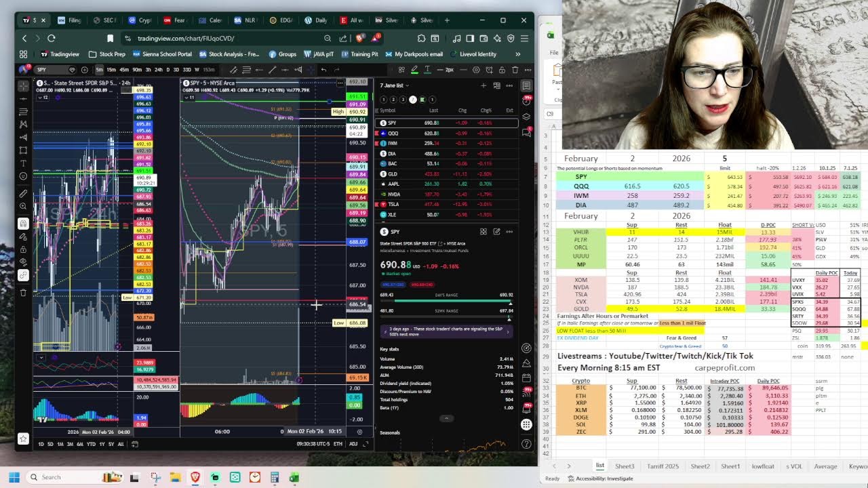Click the compare or add symbol plus icon
This screenshot has height=488, width=868.
pos(85,69)
